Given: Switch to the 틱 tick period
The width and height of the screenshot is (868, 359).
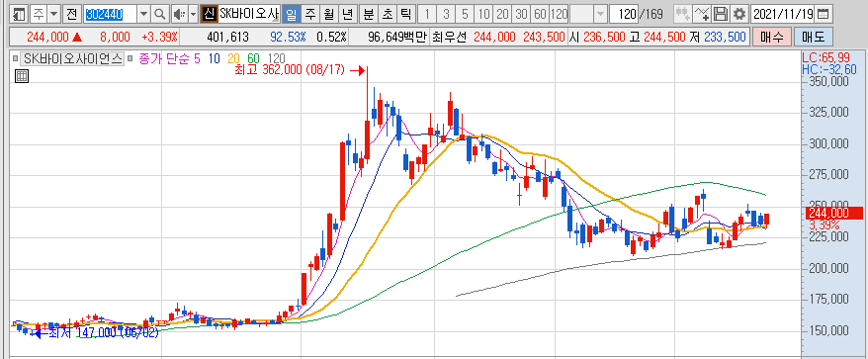Looking at the screenshot, I should pyautogui.click(x=405, y=14).
